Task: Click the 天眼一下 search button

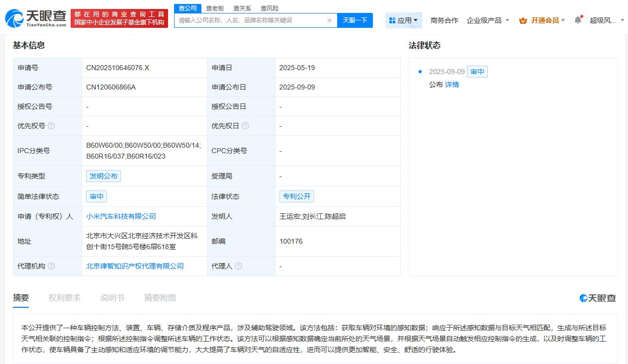Action: [x=355, y=20]
